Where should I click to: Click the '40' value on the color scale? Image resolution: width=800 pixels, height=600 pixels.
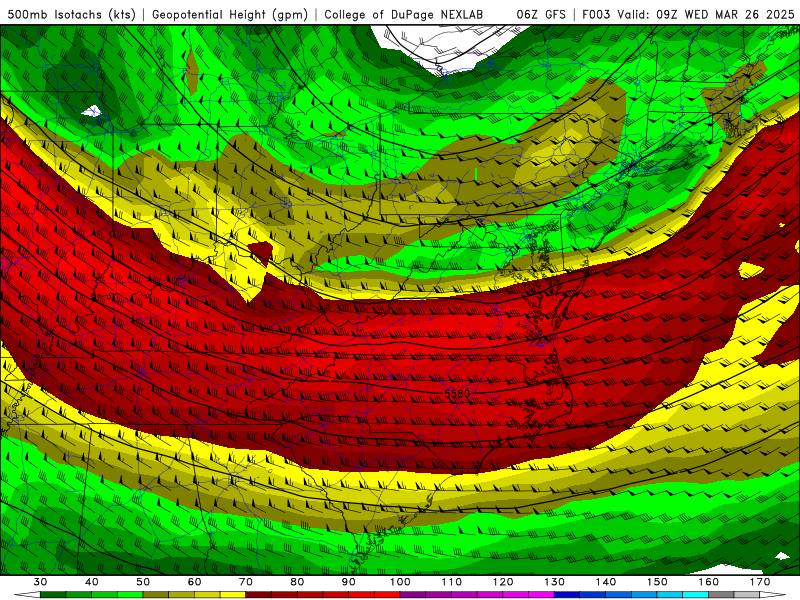pos(92,582)
